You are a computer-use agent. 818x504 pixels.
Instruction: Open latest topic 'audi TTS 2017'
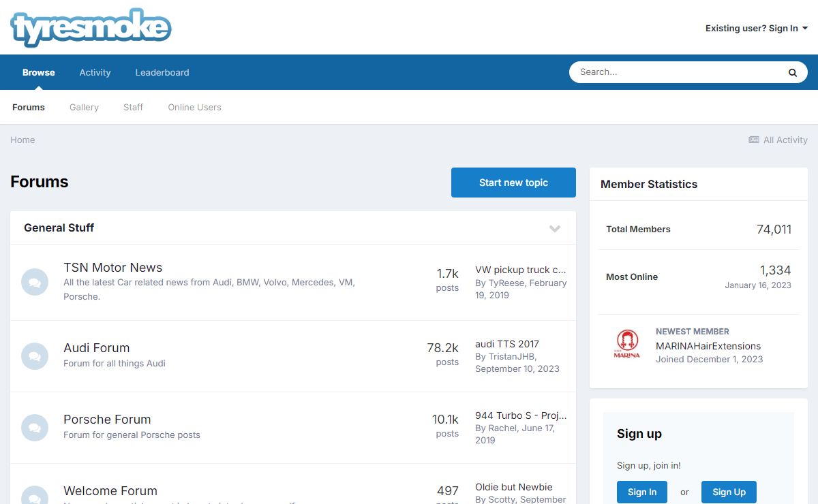point(507,344)
